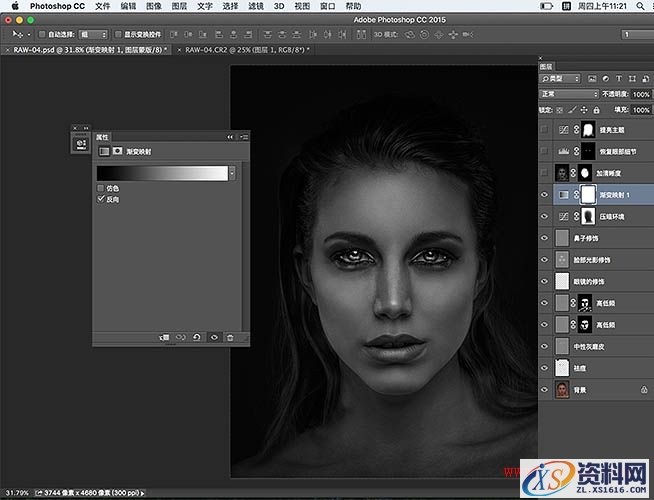
Task: Open the gradient picker dropdown arrow
Action: (x=232, y=173)
